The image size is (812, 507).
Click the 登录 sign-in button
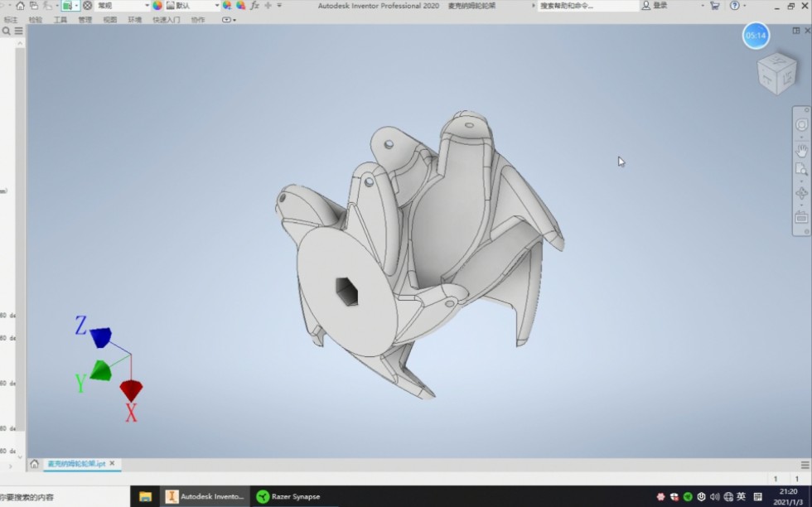pyautogui.click(x=655, y=6)
